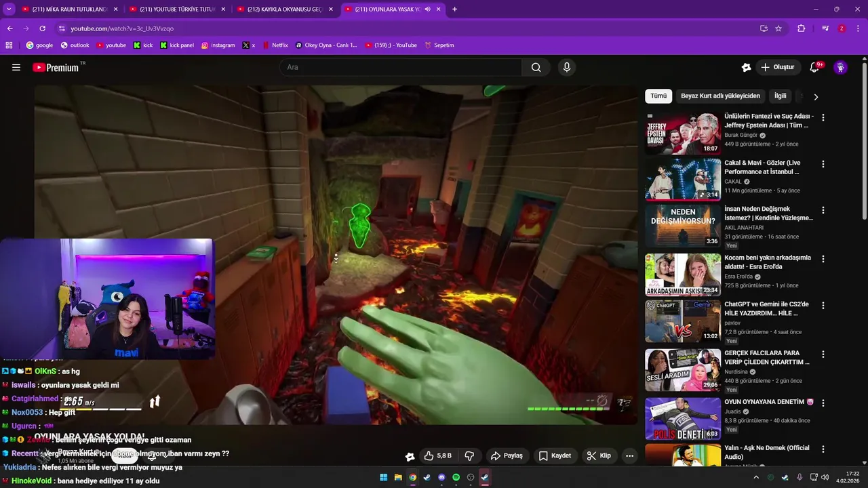This screenshot has width=868, height=488.
Task: Open the YouTube hamburger guide menu
Action: (x=16, y=67)
